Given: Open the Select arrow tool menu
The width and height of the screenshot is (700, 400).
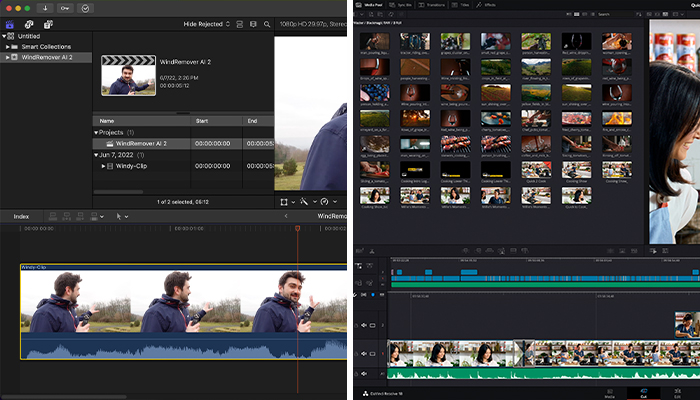Looking at the screenshot, I should 121,217.
